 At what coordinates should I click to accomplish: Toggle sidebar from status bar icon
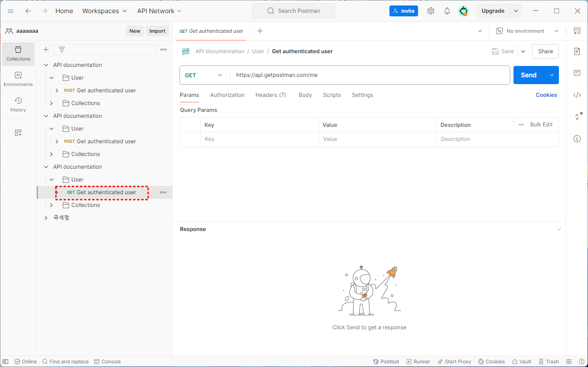coord(5,362)
